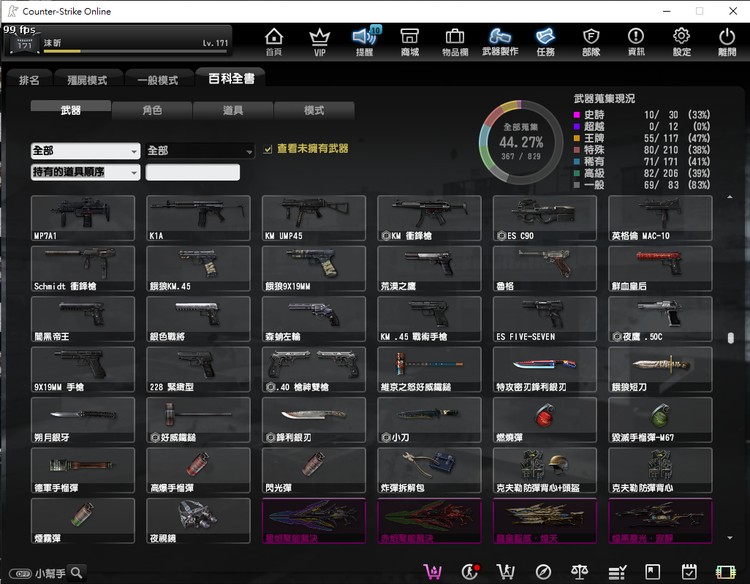Open the VIP crown icon
The width and height of the screenshot is (750, 584).
pyautogui.click(x=320, y=42)
